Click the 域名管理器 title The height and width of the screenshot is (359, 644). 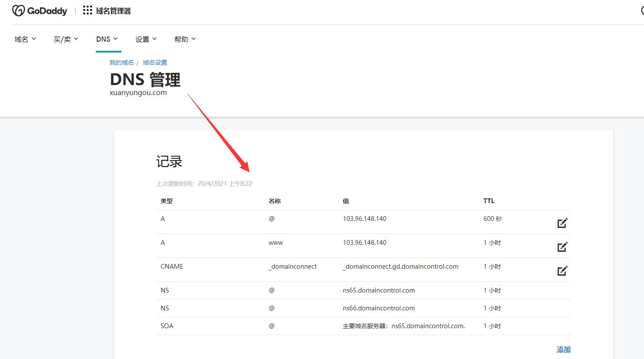point(113,11)
